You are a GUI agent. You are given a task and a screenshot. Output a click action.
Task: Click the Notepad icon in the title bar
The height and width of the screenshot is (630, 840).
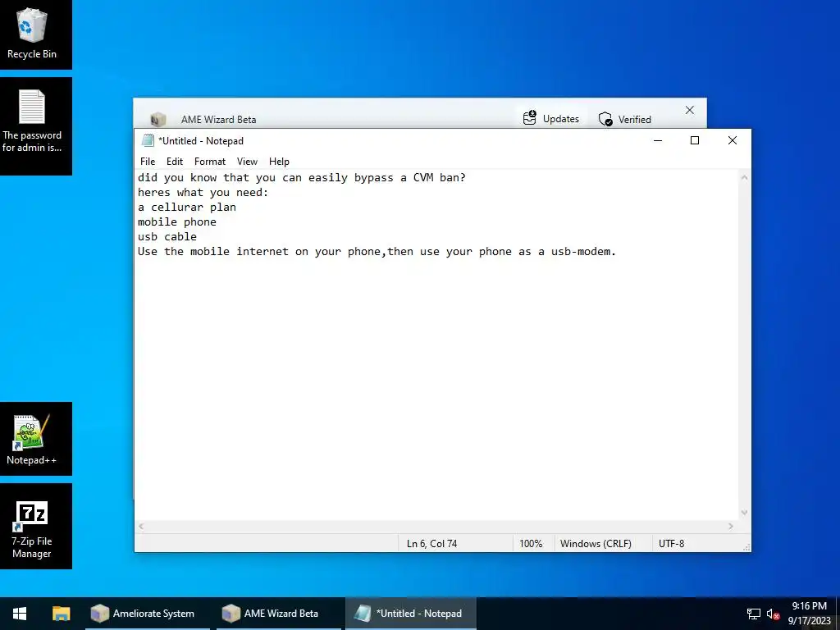click(x=148, y=140)
